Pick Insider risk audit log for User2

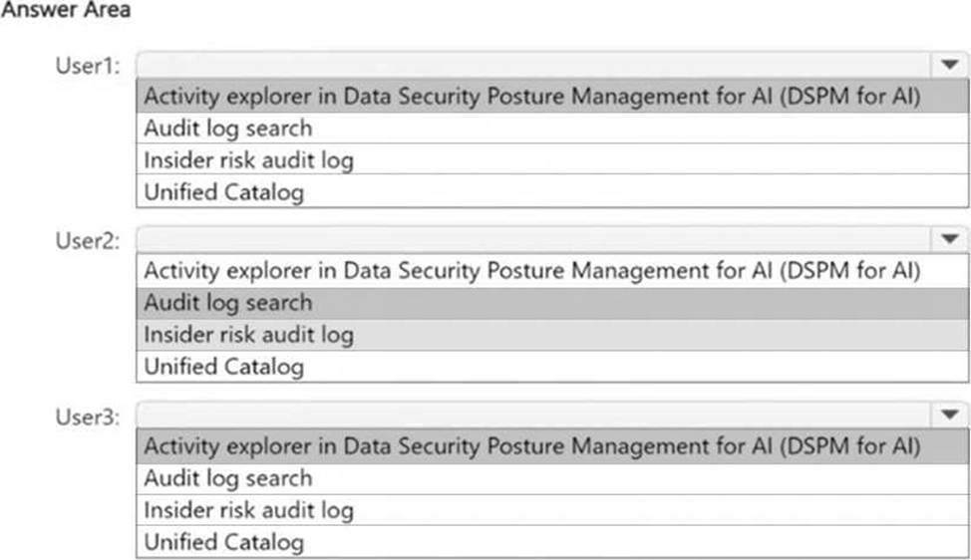point(248,335)
